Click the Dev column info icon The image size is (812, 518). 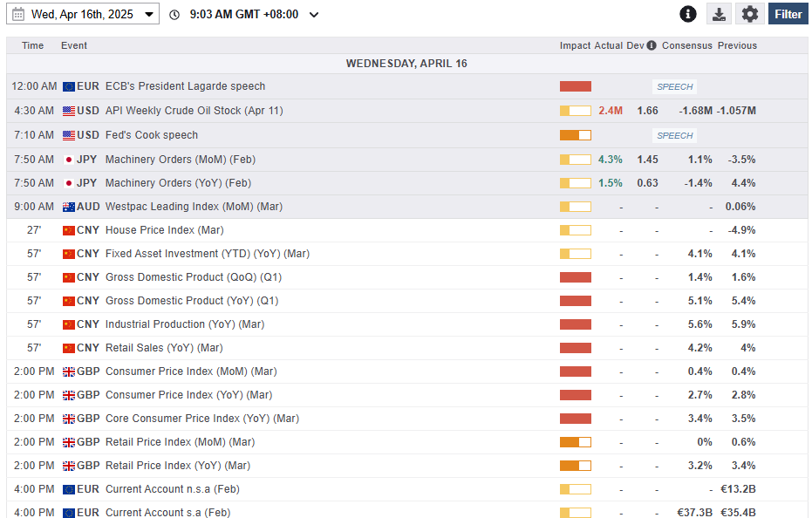[x=652, y=45]
